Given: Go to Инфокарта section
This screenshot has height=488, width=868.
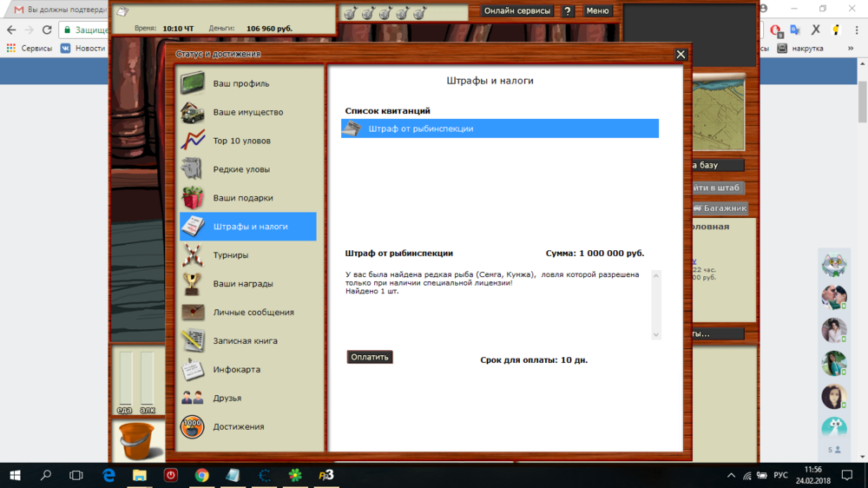Looking at the screenshot, I should coord(236,370).
